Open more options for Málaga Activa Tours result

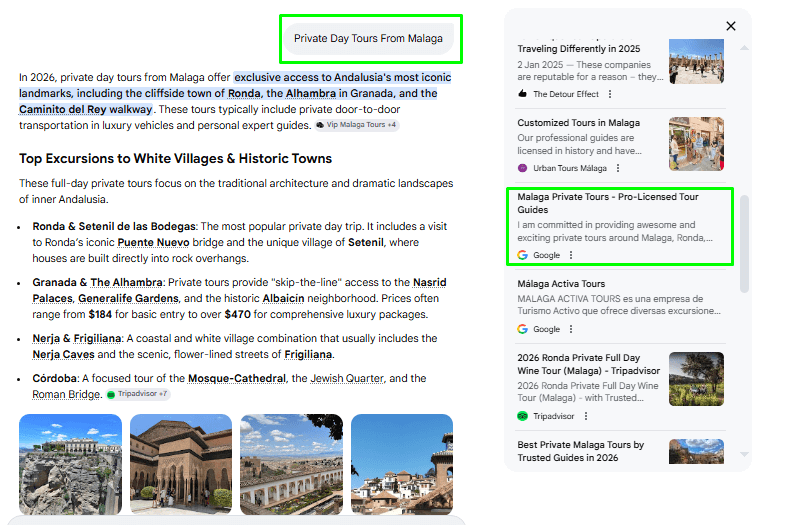tap(571, 329)
